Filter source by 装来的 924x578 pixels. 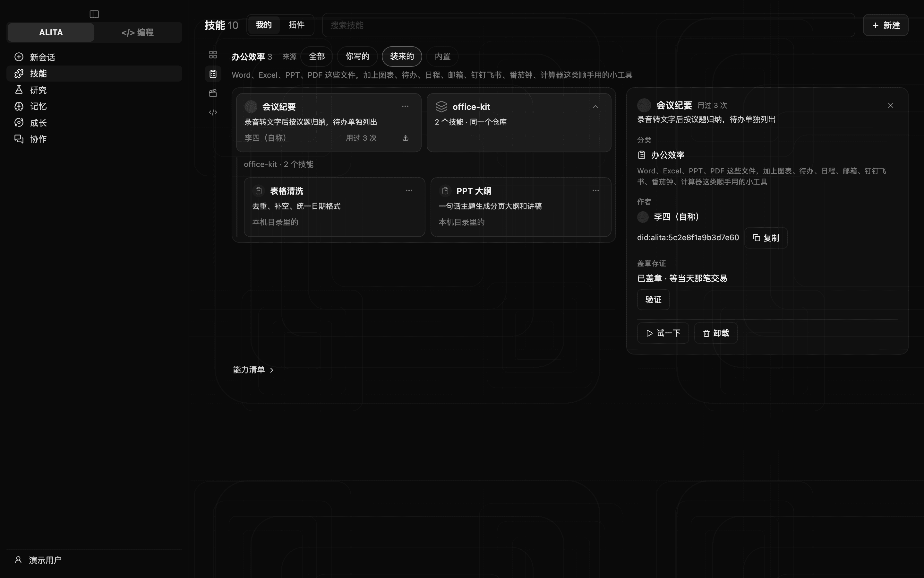point(402,57)
